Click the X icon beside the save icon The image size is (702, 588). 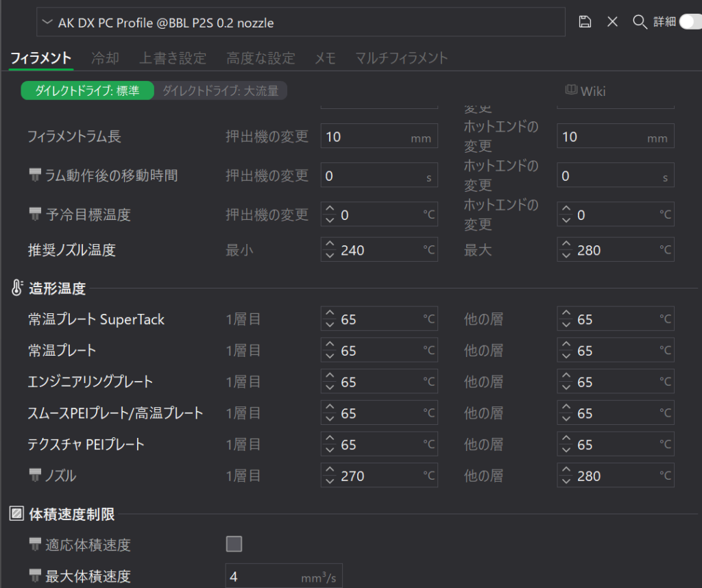tap(612, 22)
